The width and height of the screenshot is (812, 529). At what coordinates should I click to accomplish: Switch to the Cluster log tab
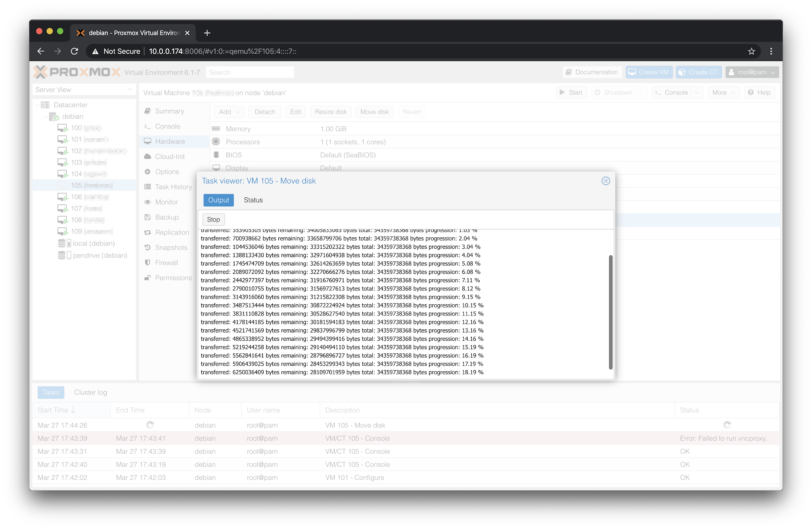pos(90,392)
